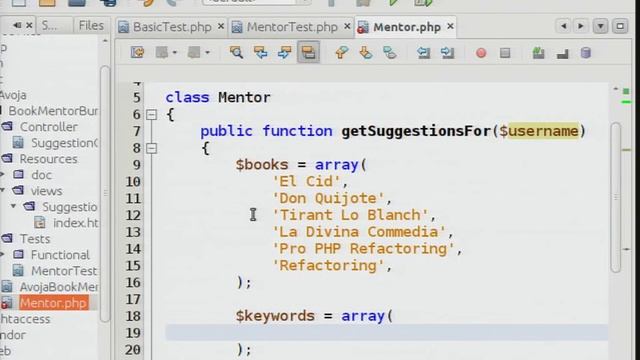Select the Mentor.php editor tab

(x=407, y=27)
